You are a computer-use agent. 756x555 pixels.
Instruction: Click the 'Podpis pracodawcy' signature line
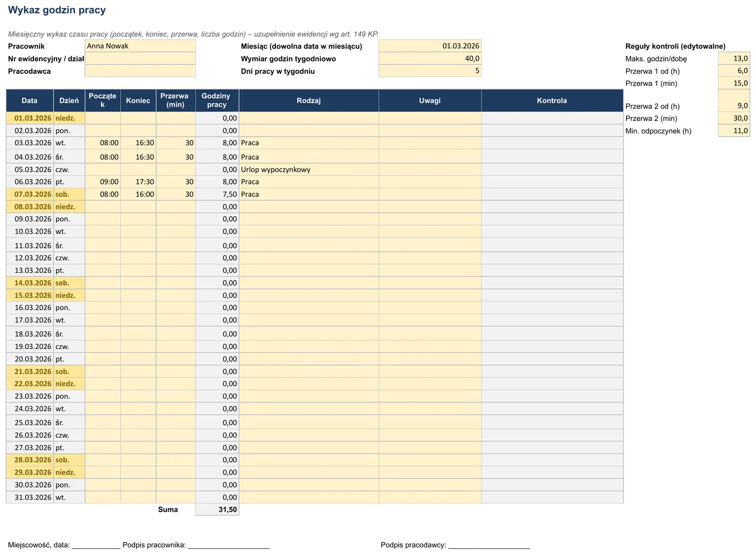click(455, 545)
